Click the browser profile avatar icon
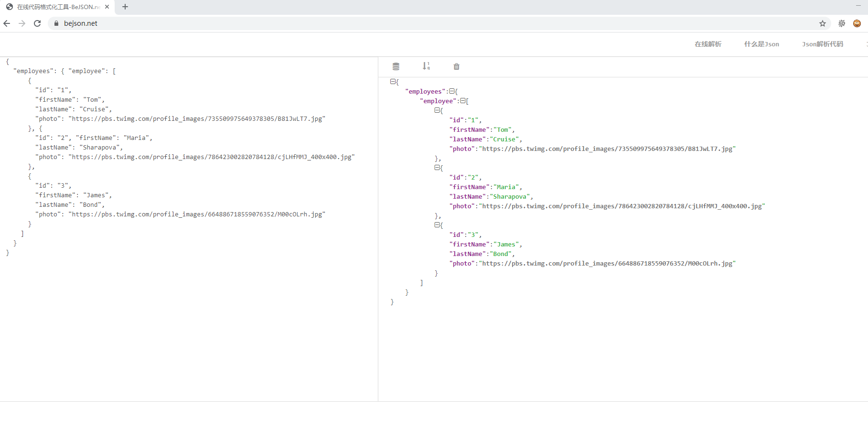This screenshot has width=868, height=438. coord(857,23)
